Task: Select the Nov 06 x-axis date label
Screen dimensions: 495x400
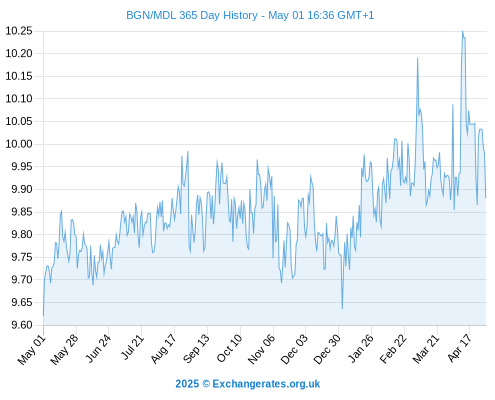Action: (262, 349)
